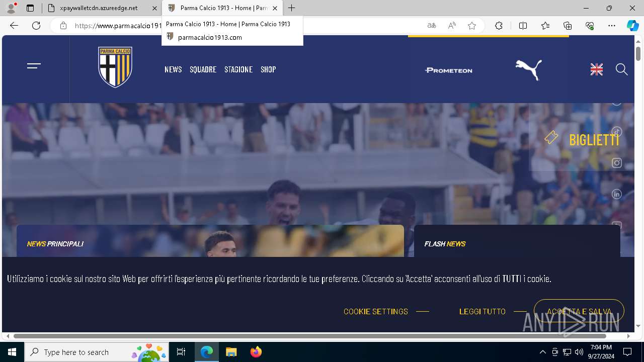This screenshot has width=644, height=362.
Task: Open tab actions menu
Action: click(30, 8)
